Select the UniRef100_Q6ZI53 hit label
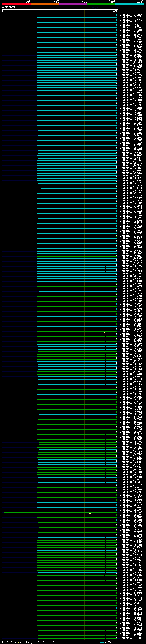146x644 pixels. [x=131, y=55]
